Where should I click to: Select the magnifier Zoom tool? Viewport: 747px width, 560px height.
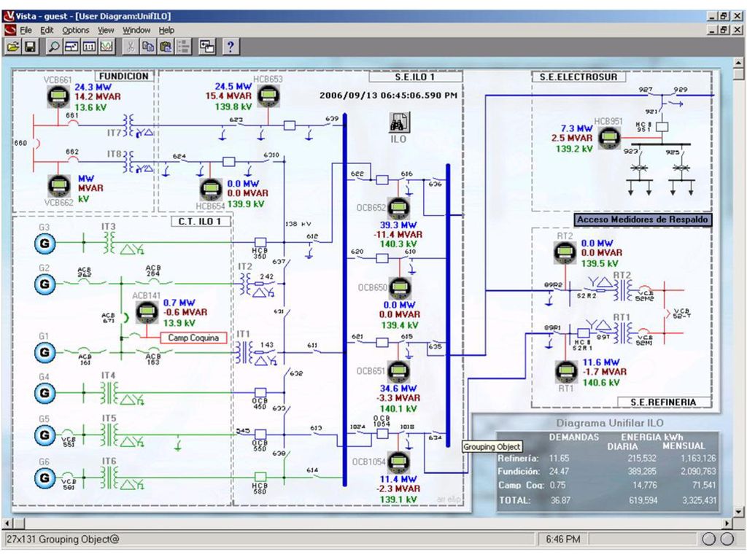pyautogui.click(x=54, y=47)
